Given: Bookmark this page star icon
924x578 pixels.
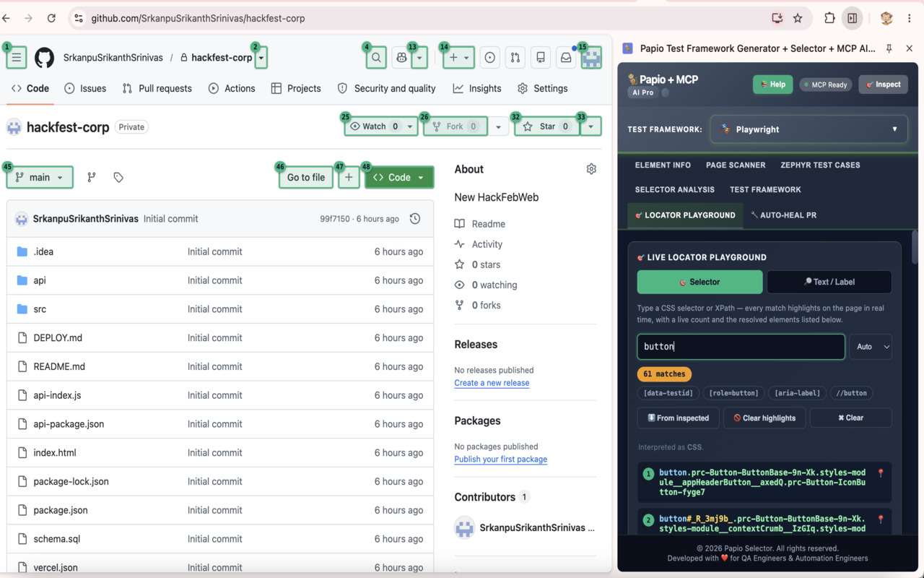Looking at the screenshot, I should (x=798, y=18).
